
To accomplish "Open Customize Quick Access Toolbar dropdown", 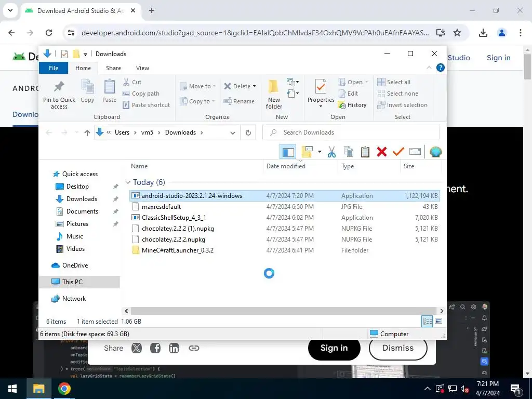I will tap(86, 54).
